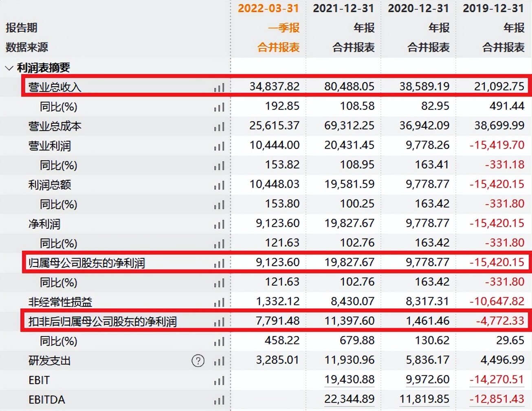The image size is (532, 411).
Task: Click the 扣非后归属母公司股东的净利润 row label
Action: click(103, 321)
